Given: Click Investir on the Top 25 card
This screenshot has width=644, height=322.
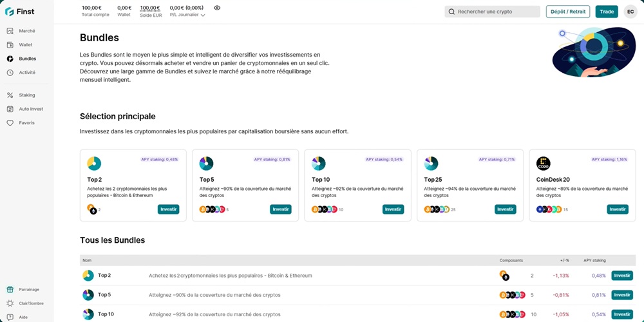Looking at the screenshot, I should tap(505, 209).
